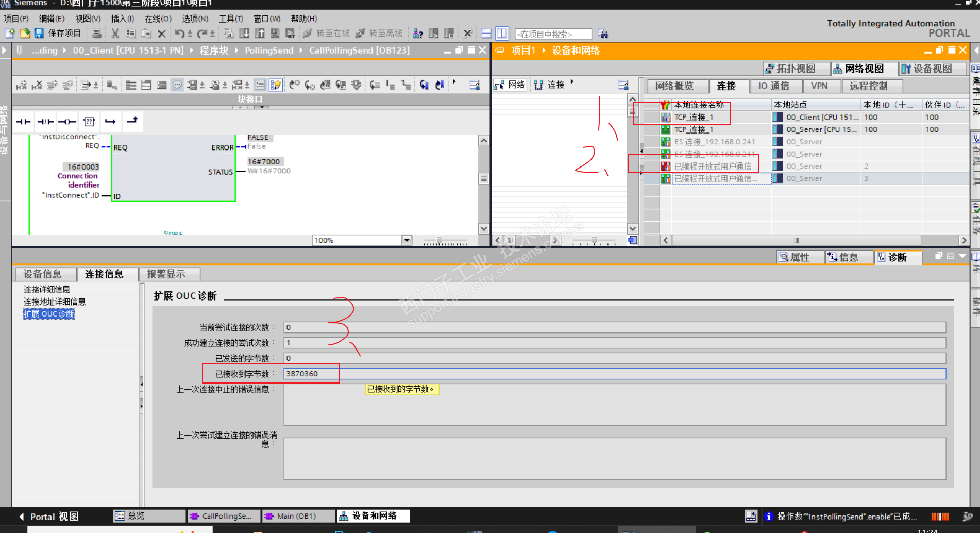
Task: Insert a normally closed contact
Action: point(45,122)
